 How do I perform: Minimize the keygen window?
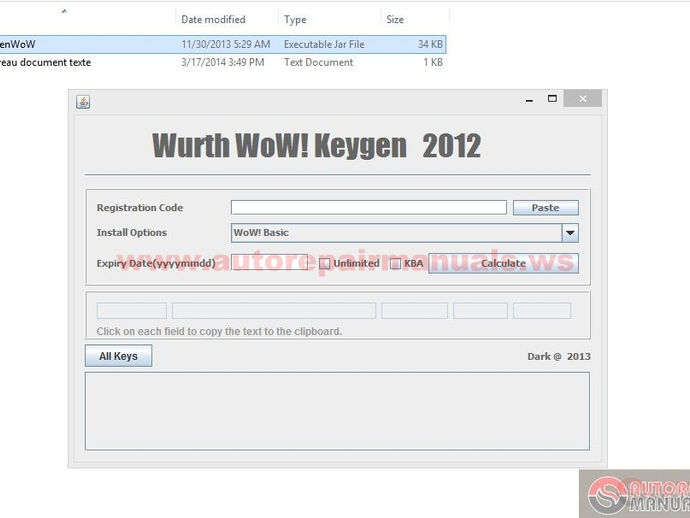coord(529,99)
